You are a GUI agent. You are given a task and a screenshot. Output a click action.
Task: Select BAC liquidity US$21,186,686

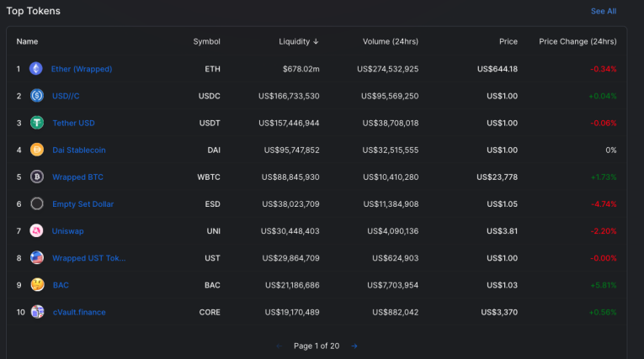click(x=292, y=285)
